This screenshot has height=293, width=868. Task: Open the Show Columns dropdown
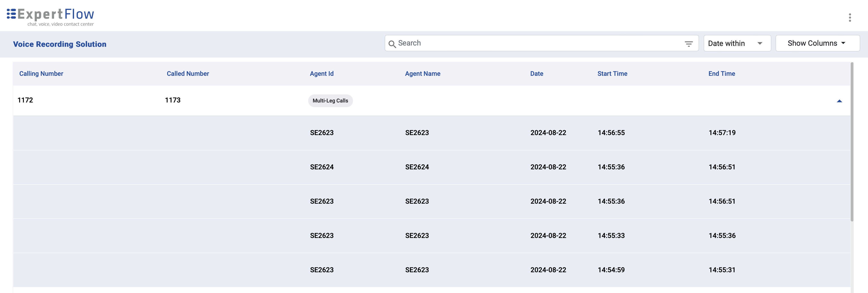point(817,43)
